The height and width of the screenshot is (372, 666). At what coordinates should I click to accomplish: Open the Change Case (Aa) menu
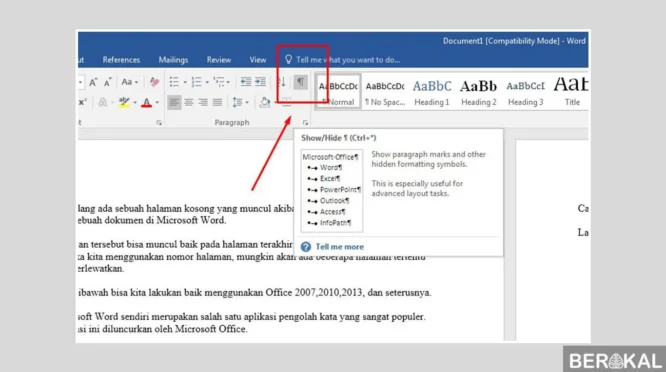[x=130, y=82]
